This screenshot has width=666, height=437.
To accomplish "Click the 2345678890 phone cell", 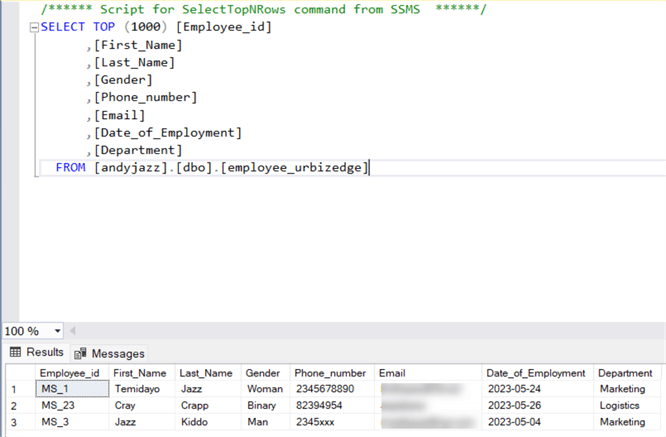I will (x=332, y=389).
